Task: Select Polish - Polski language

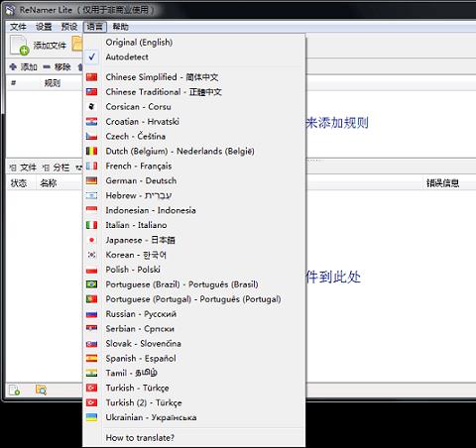Action: (x=194, y=270)
